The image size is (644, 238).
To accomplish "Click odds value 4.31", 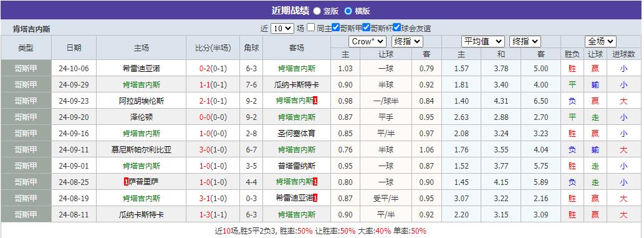I will [501, 101].
